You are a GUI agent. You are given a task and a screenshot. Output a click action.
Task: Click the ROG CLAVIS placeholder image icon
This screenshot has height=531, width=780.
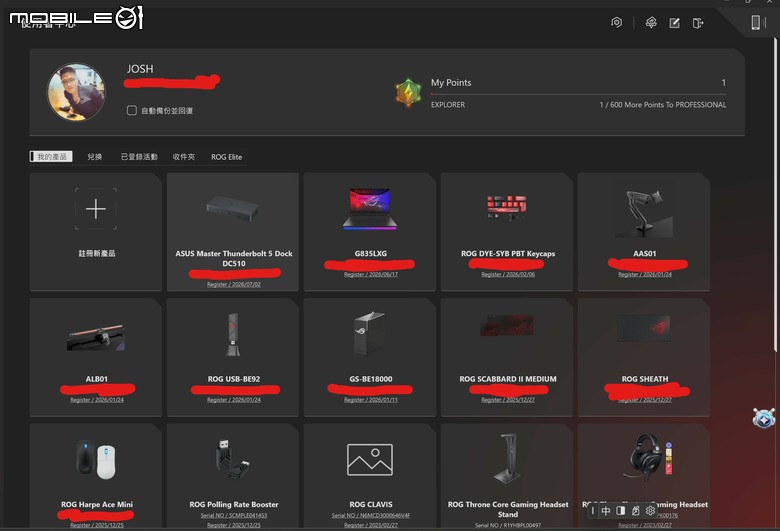click(370, 459)
